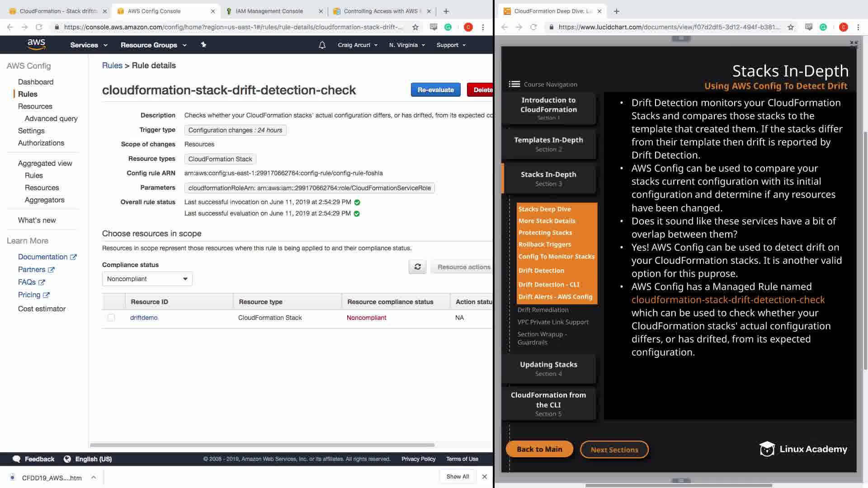Click the refresh icon beside Resource actions

pos(417,267)
